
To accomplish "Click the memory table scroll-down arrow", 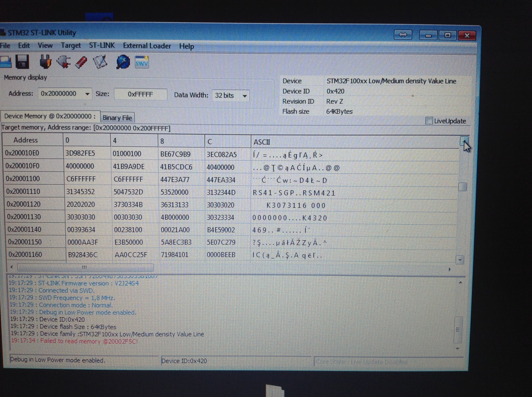I will click(460, 260).
